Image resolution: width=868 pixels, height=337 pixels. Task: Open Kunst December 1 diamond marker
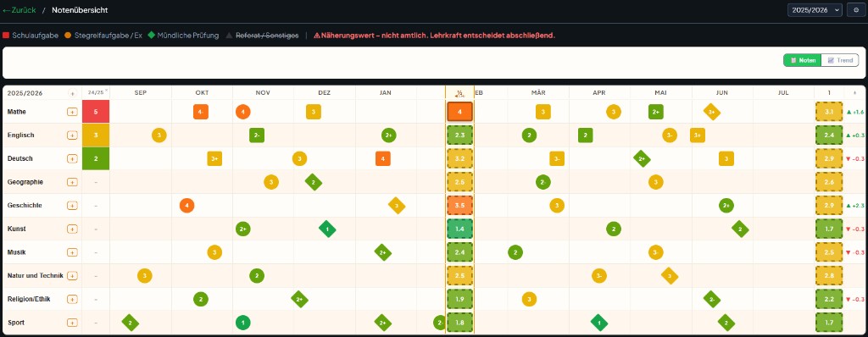[x=327, y=229]
